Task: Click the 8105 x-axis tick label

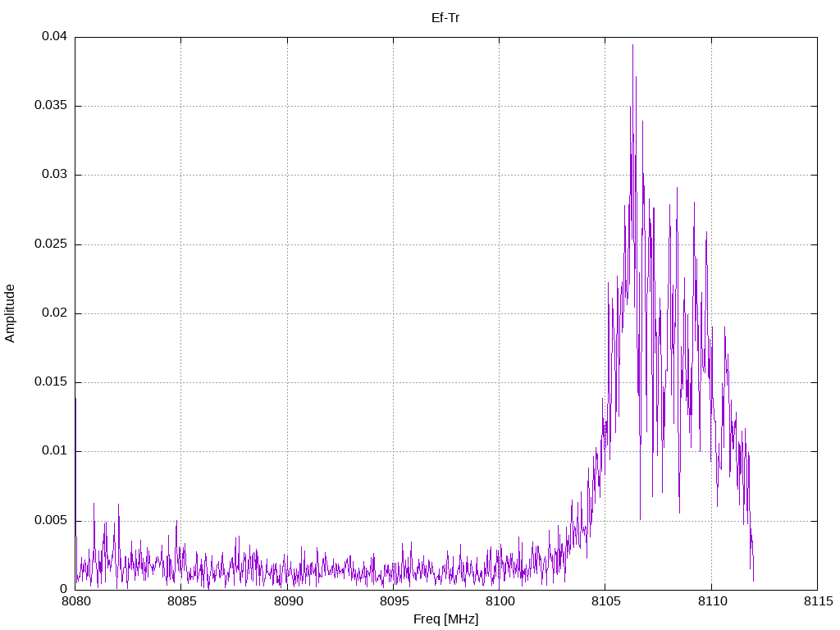Action: coord(606,601)
